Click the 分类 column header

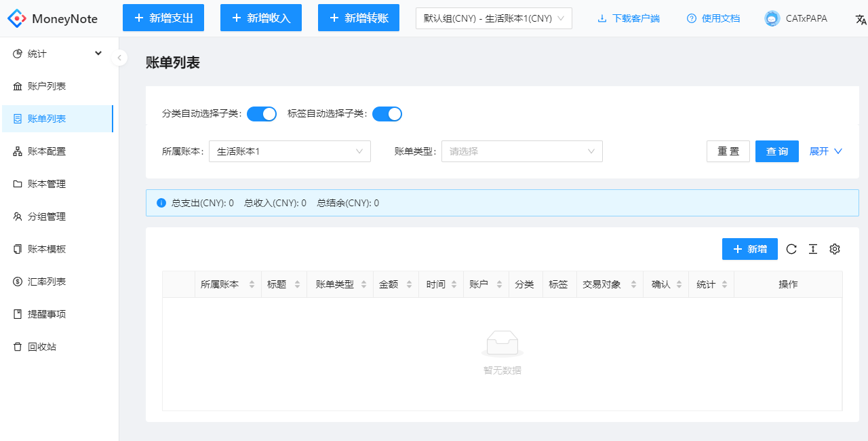(x=525, y=285)
